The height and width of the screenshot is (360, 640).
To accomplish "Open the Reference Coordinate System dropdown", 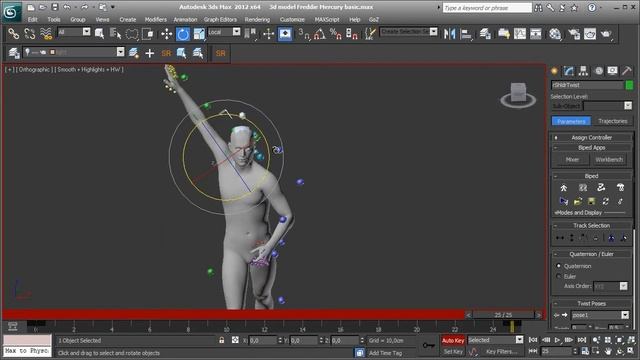I will pyautogui.click(x=236, y=31).
